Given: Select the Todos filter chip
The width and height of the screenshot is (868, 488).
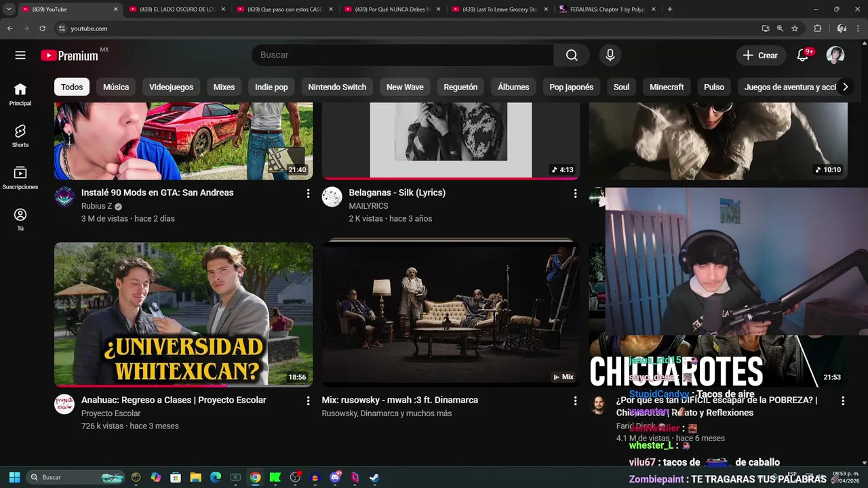Looking at the screenshot, I should pyautogui.click(x=72, y=87).
